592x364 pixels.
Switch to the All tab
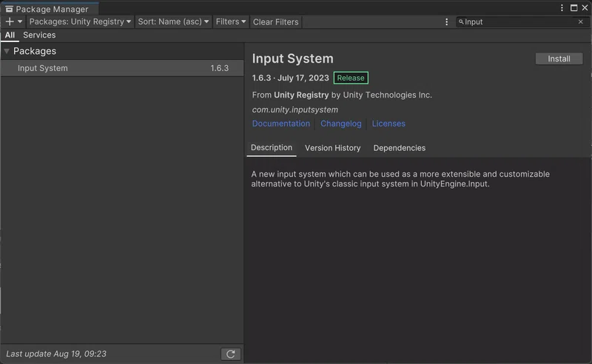[10, 35]
